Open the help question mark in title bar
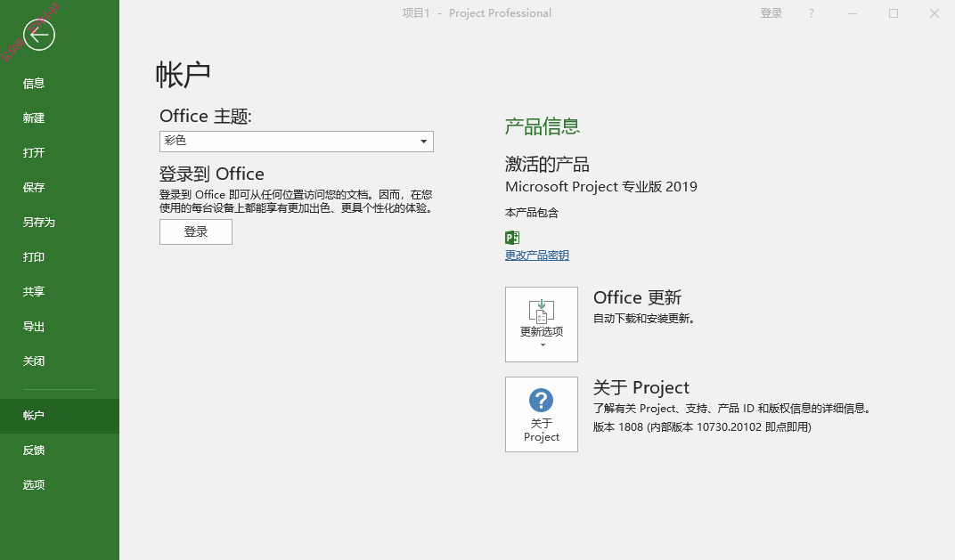955x560 pixels. [811, 13]
